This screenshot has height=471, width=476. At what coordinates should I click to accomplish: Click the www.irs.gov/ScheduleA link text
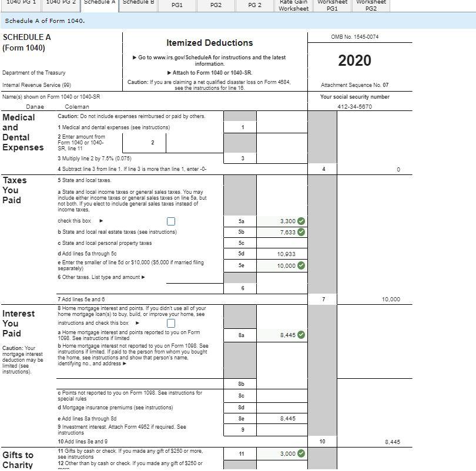[x=176, y=57]
